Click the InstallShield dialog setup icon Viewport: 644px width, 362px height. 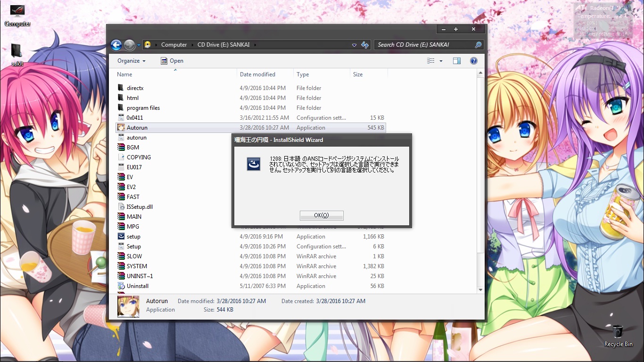254,164
